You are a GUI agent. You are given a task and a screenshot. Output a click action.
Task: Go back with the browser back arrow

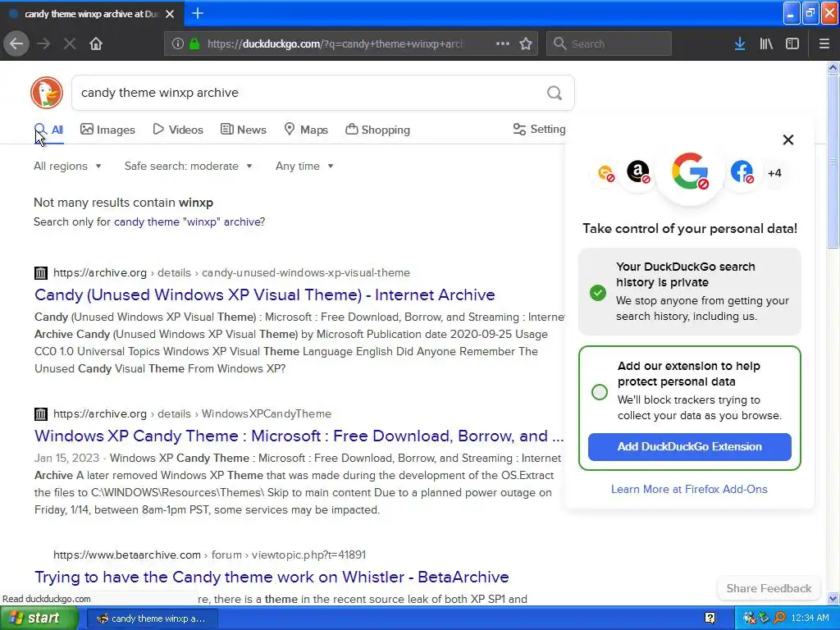click(x=16, y=44)
